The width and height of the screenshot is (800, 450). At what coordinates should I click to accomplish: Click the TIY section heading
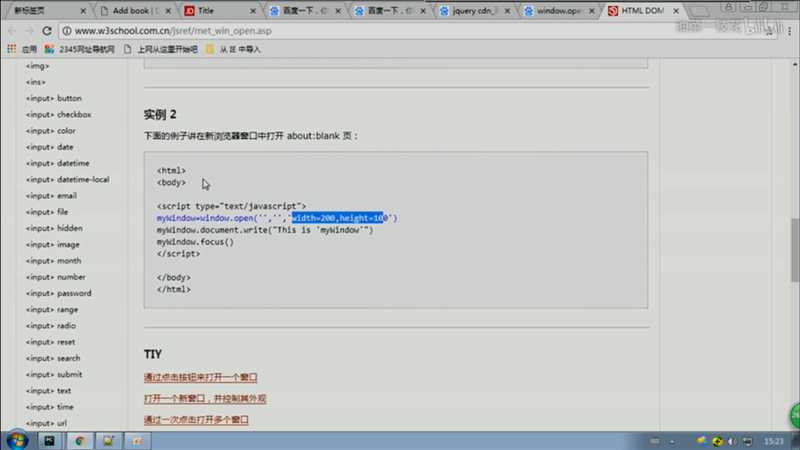[153, 354]
